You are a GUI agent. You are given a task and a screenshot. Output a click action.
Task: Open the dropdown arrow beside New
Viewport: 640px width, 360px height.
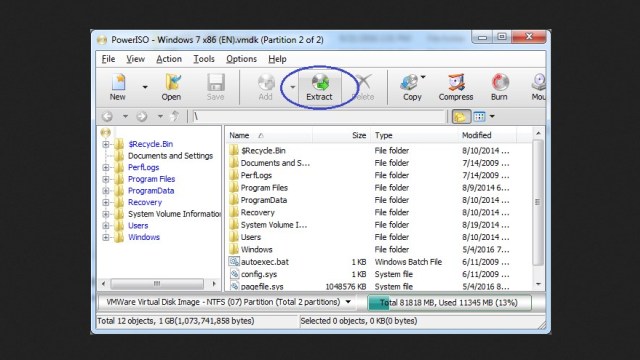145,87
